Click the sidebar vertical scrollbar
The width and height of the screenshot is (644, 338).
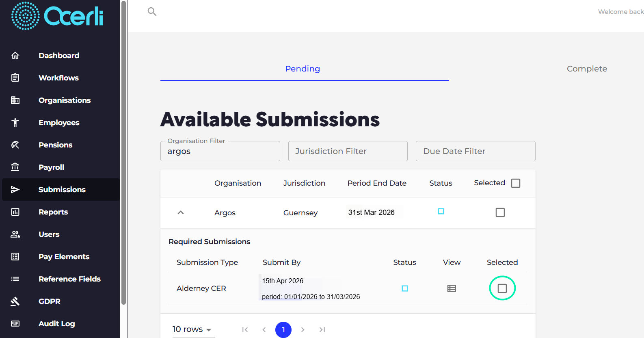(x=123, y=152)
